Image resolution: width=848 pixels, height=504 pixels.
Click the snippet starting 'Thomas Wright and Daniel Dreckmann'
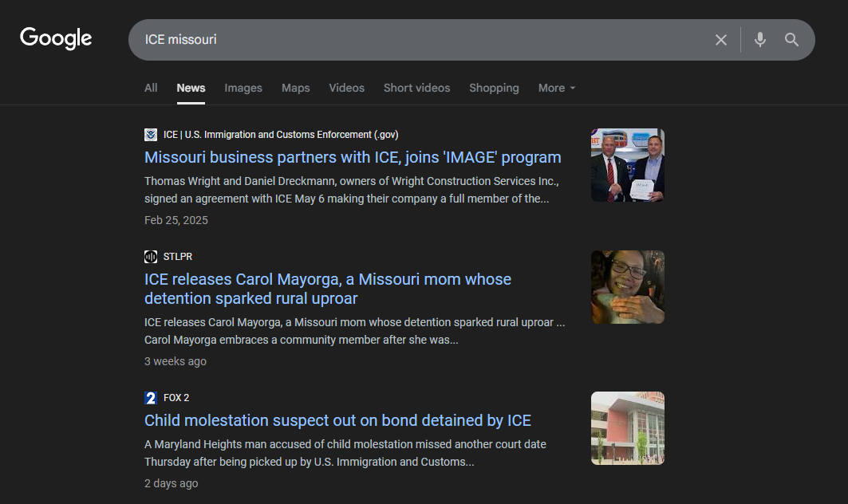click(x=352, y=190)
